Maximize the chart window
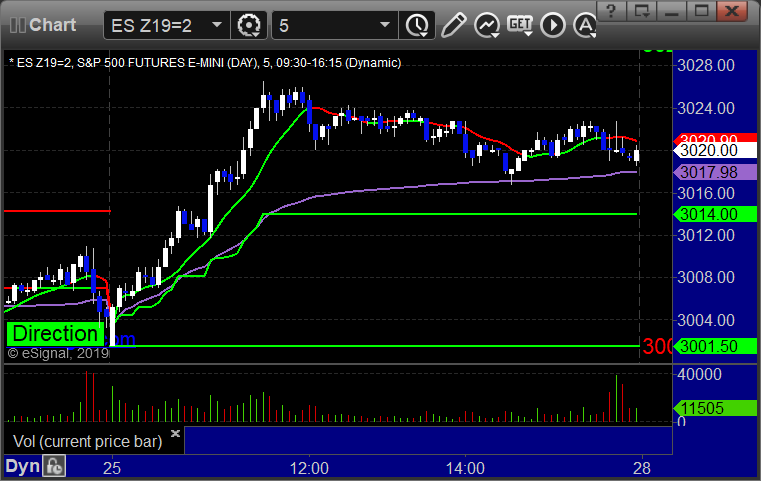 701,11
